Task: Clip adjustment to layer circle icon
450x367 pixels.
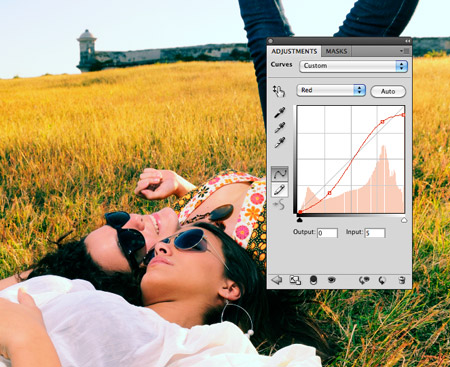Action: tap(313, 280)
